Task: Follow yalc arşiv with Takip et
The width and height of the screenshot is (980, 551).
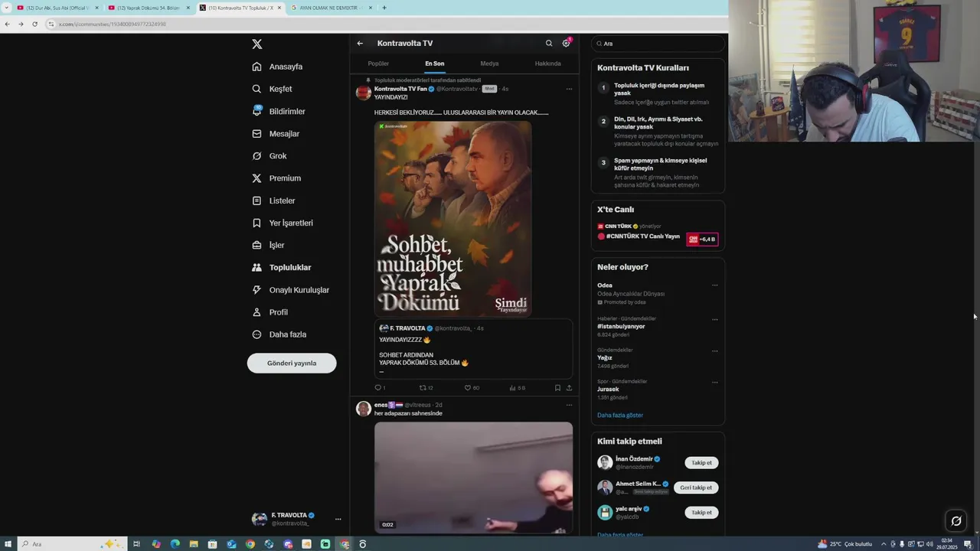Action: click(701, 513)
